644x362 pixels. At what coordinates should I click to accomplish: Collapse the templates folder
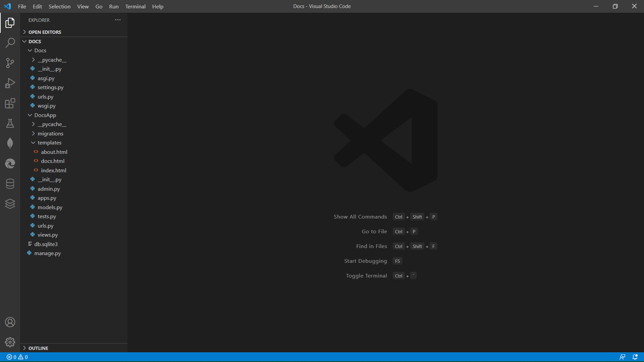49,143
